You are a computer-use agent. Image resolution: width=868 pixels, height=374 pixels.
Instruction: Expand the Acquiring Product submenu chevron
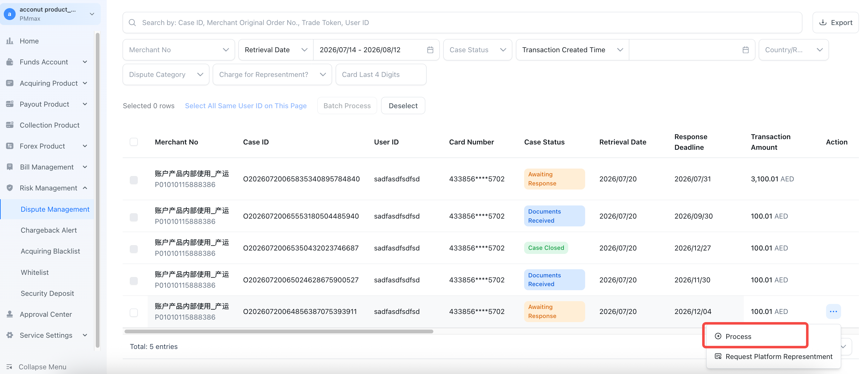85,83
